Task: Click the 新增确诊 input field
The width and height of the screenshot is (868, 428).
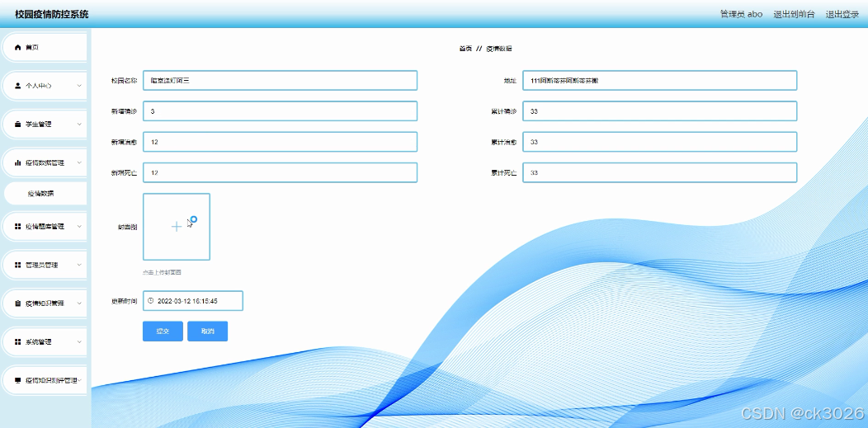Action: click(280, 111)
